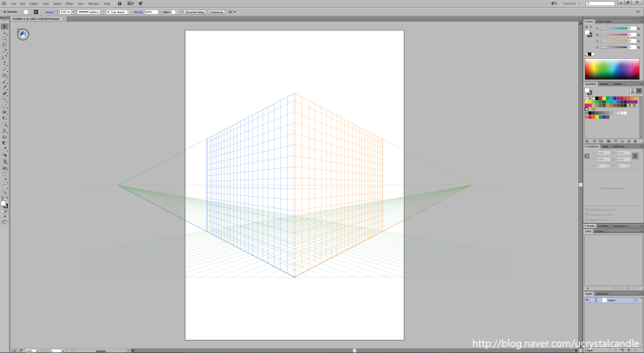Select the Pen tool
644x353 pixels.
(x=4, y=52)
